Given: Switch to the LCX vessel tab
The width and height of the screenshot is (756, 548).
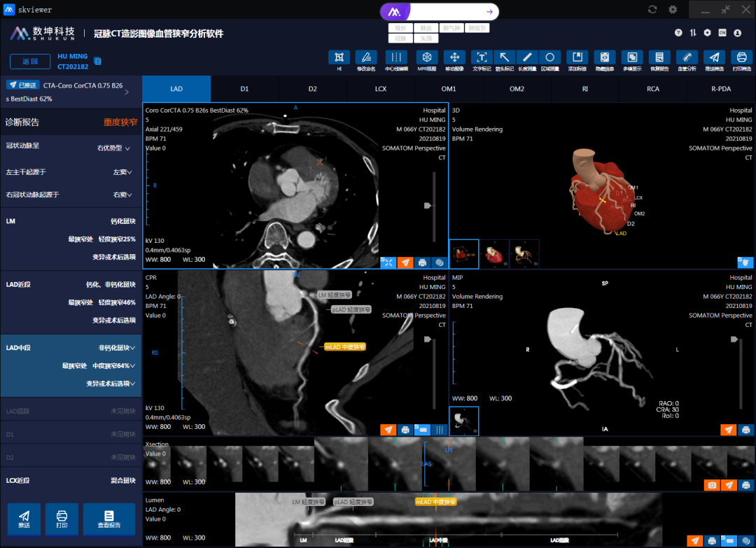Looking at the screenshot, I should [381, 89].
